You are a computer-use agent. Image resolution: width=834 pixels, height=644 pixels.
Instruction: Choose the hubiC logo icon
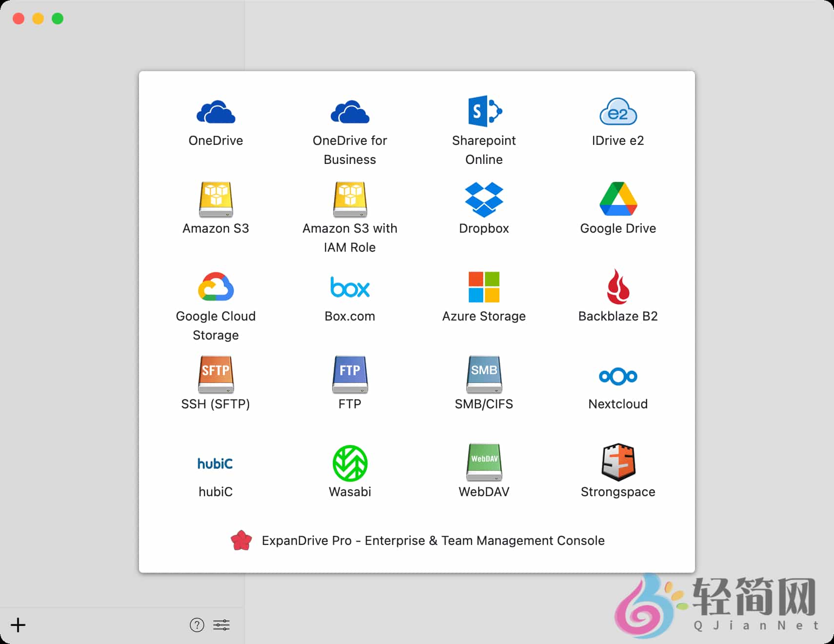(215, 463)
